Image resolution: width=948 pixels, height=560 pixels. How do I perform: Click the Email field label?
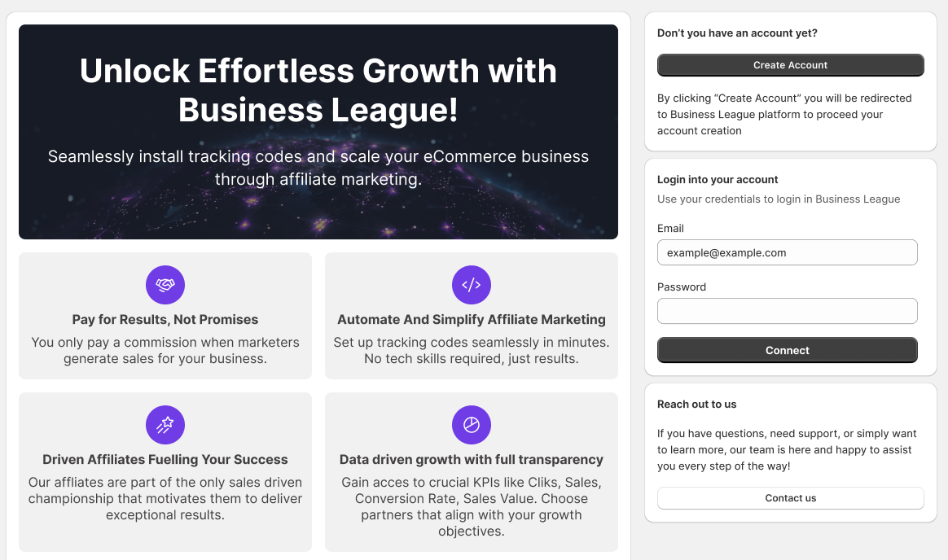(670, 228)
